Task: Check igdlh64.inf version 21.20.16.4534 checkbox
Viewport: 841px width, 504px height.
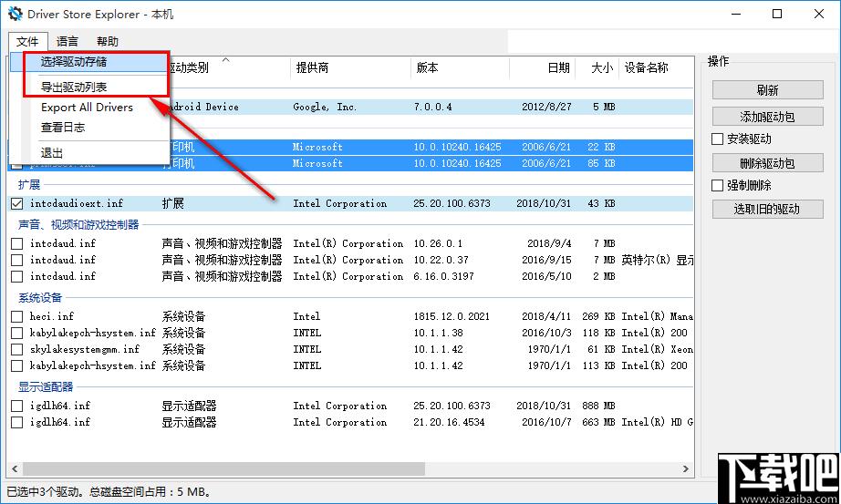Action: pyautogui.click(x=17, y=423)
